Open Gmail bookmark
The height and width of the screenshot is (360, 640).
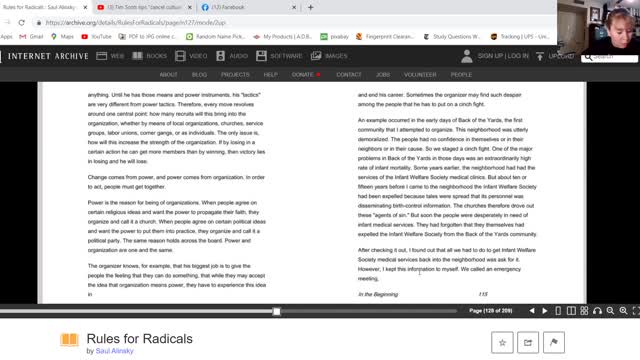pos(31,37)
